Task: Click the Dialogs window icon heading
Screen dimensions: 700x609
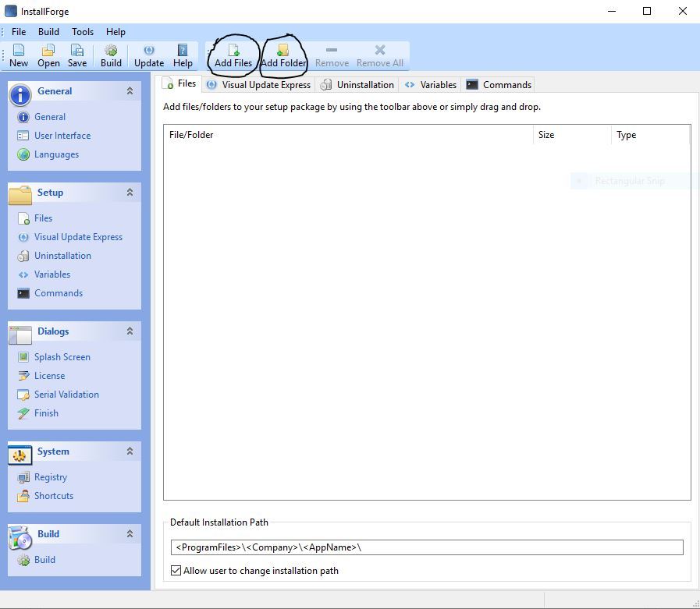Action: 20,335
